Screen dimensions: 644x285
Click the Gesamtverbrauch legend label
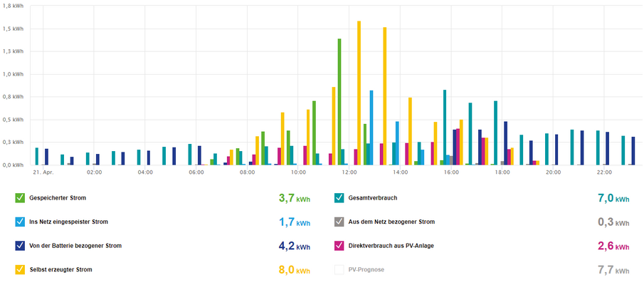tap(372, 198)
